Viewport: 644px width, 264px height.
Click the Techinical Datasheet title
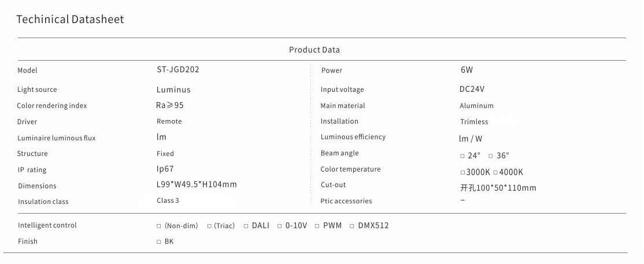[70, 20]
